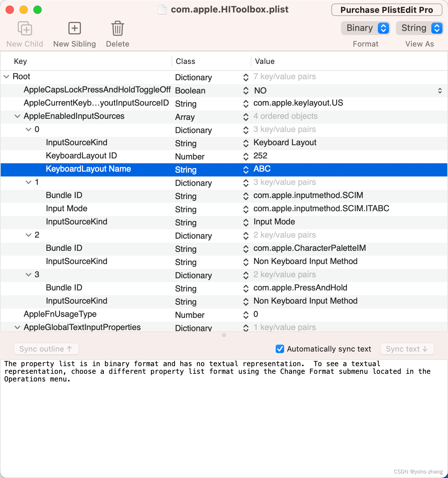Click Purchase PlistEdit Pro button

tap(387, 10)
